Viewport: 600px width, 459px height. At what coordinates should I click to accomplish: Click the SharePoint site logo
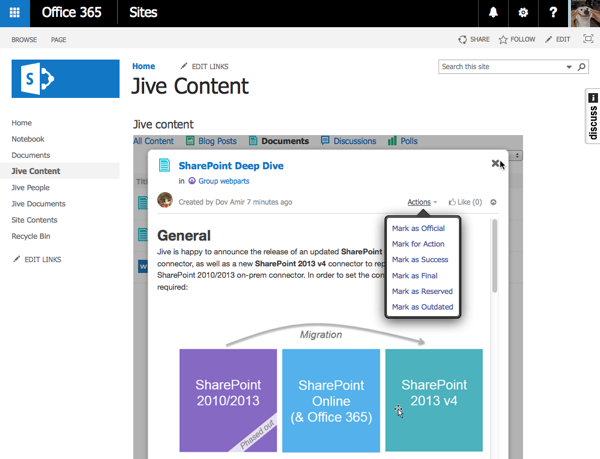[65, 79]
